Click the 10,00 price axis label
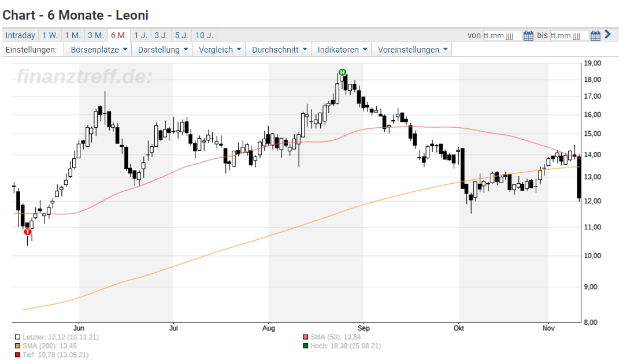Screen dimensions: 623x364 point(592,255)
